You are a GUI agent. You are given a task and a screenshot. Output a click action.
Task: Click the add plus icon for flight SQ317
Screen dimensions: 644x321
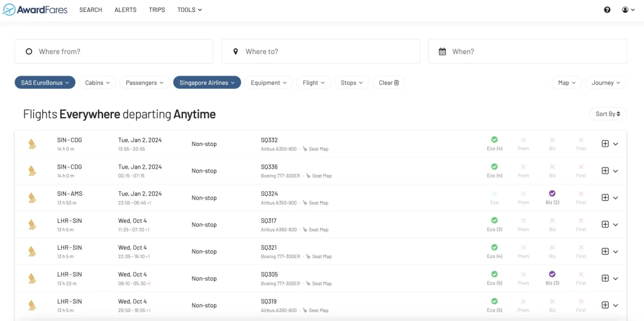(x=605, y=225)
